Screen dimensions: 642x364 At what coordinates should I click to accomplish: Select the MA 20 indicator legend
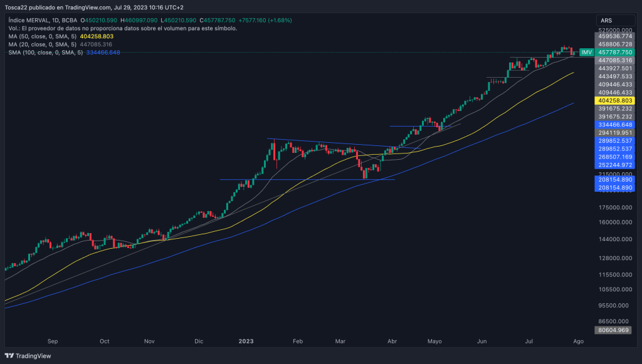pyautogui.click(x=43, y=44)
